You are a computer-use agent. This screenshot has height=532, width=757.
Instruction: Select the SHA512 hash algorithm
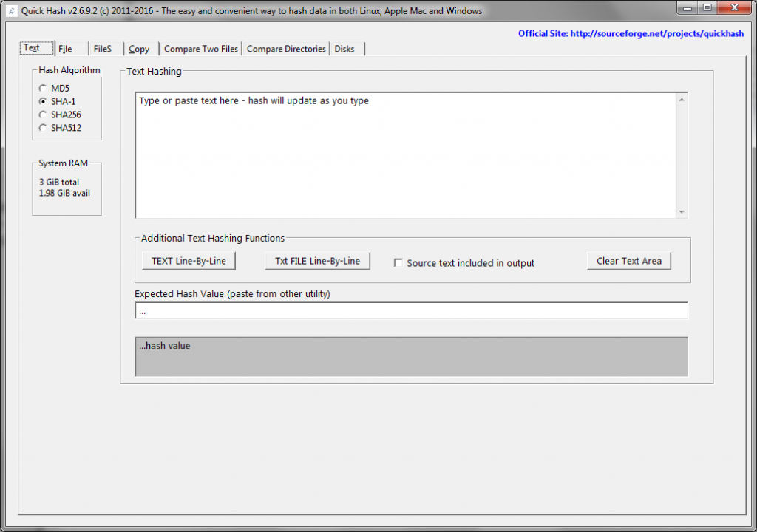click(43, 128)
